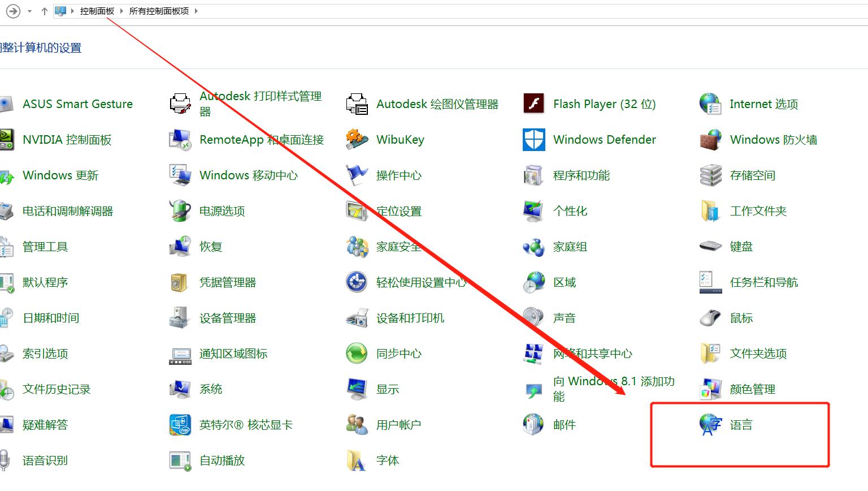Select 所有控制面板项 in the breadcrumb
The height and width of the screenshot is (491, 868).
point(159,11)
